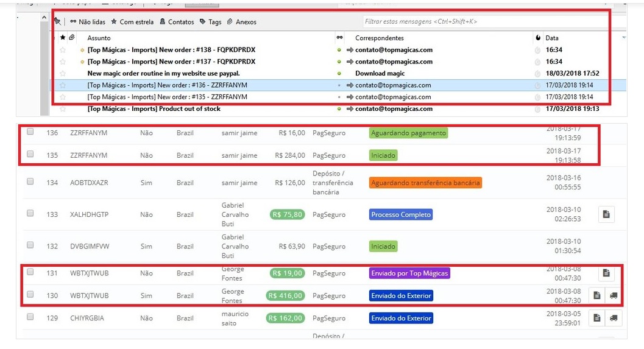Star the New order #138 message
Viewport: 644px width, 349px height.
click(63, 50)
